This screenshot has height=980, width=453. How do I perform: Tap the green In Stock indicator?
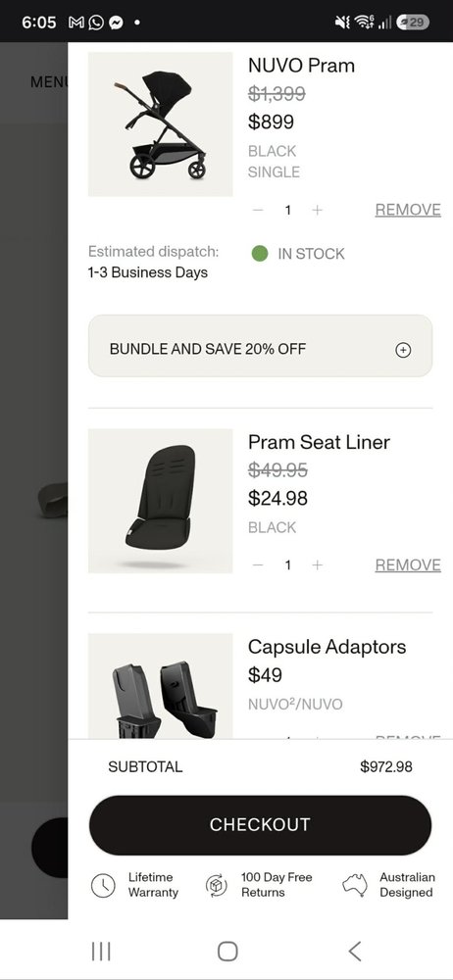coord(260,254)
